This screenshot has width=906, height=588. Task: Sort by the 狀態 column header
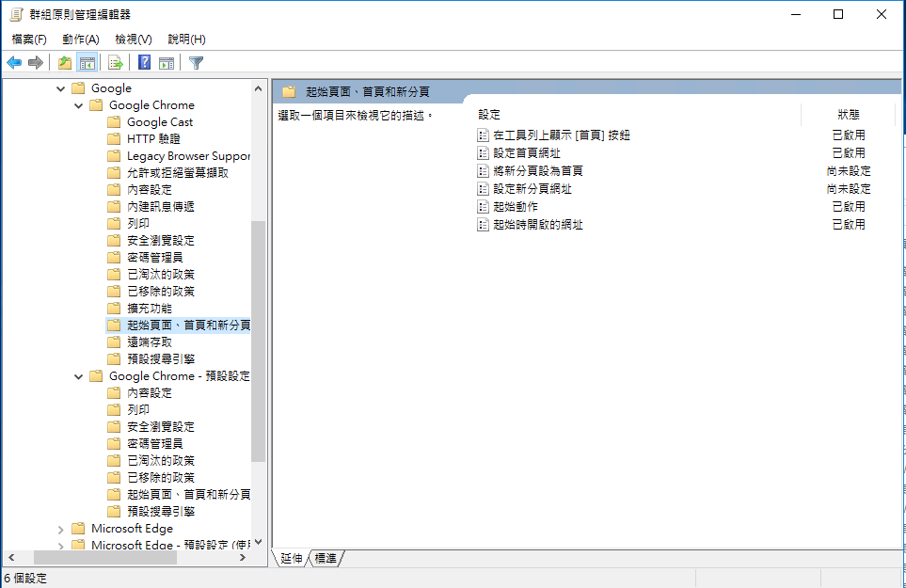[849, 115]
